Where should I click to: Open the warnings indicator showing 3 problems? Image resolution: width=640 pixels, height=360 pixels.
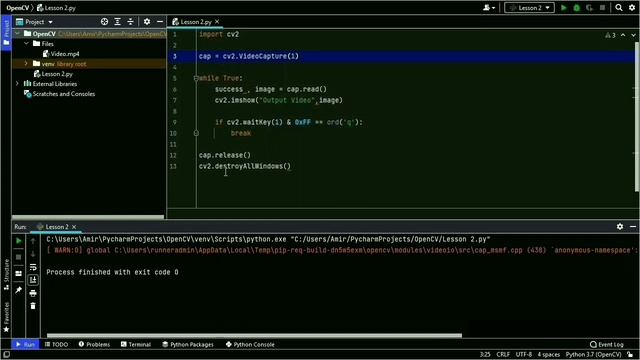pyautogui.click(x=611, y=35)
